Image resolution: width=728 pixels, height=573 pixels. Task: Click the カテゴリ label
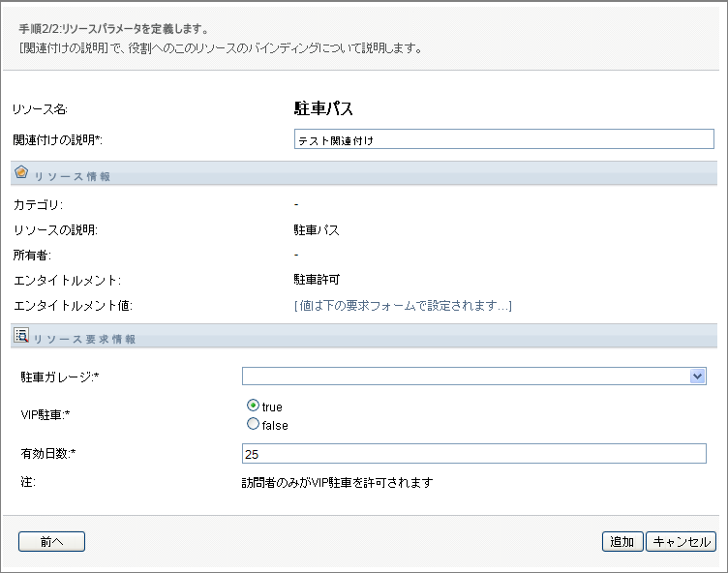(38, 205)
